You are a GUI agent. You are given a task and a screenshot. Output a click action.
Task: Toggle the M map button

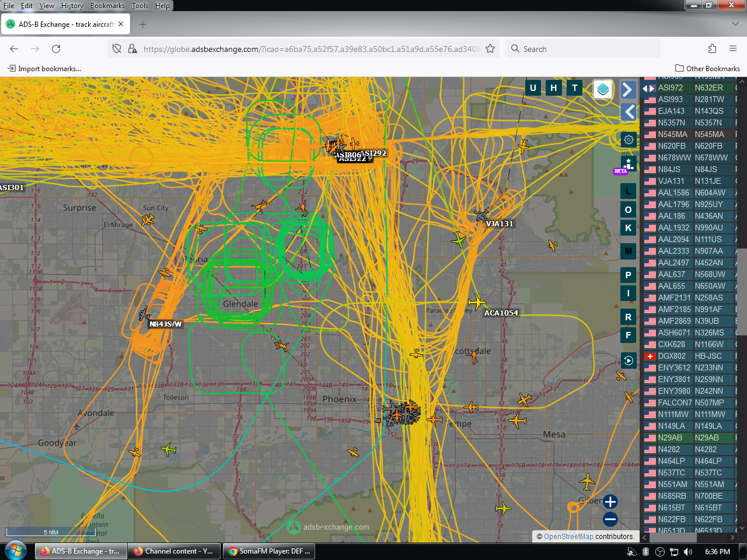[628, 251]
